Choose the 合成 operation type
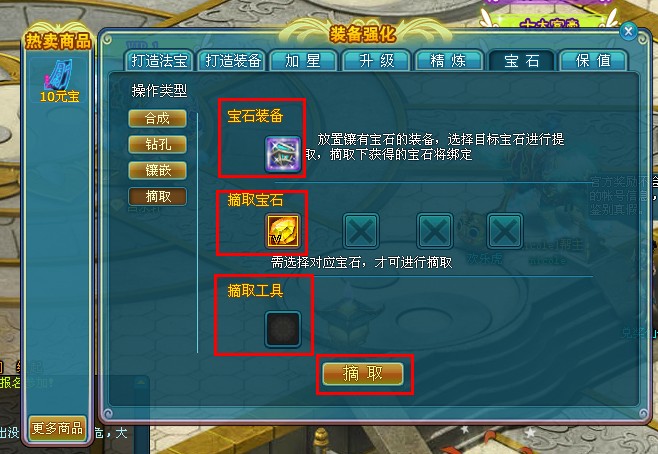 pyautogui.click(x=157, y=119)
